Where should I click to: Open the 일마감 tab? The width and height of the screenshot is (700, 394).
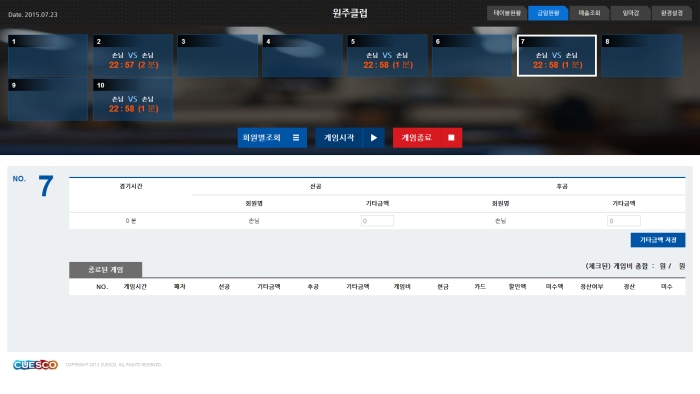click(630, 13)
